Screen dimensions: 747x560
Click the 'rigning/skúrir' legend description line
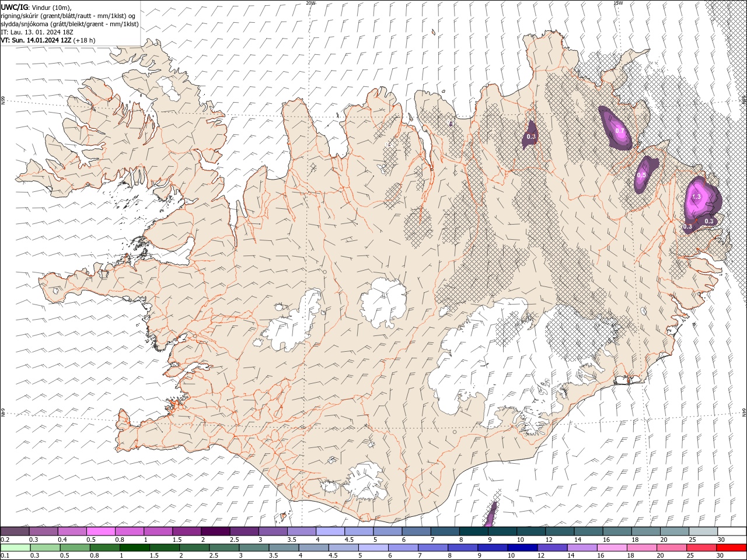tap(68, 16)
